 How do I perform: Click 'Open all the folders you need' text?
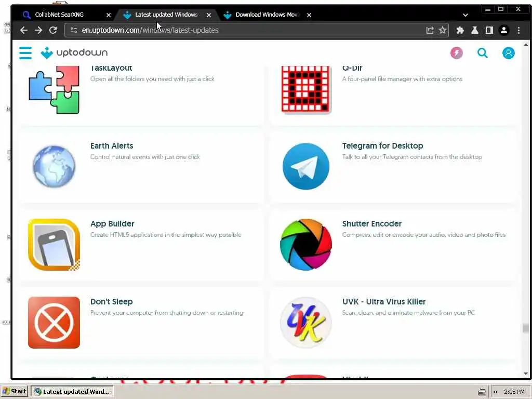(152, 79)
